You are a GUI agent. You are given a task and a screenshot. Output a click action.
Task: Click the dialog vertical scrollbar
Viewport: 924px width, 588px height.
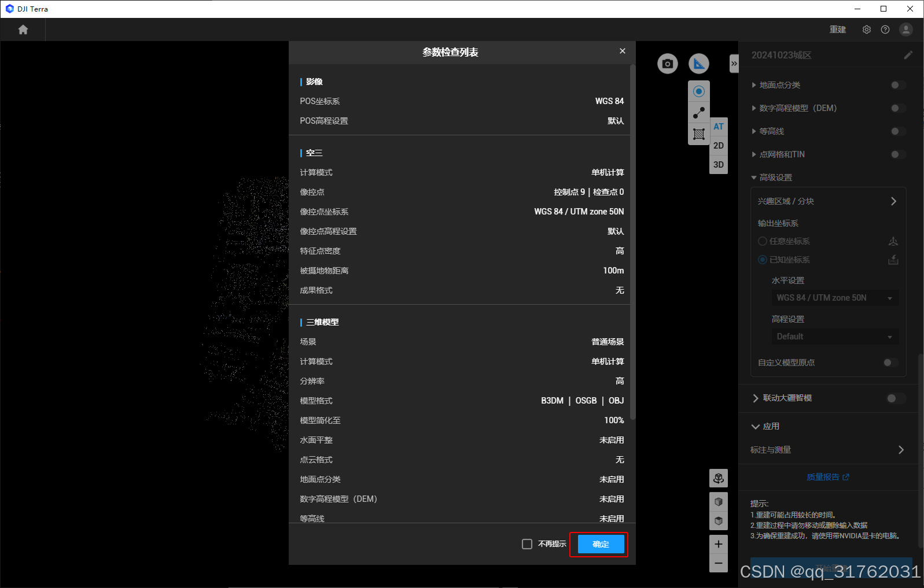632,243
